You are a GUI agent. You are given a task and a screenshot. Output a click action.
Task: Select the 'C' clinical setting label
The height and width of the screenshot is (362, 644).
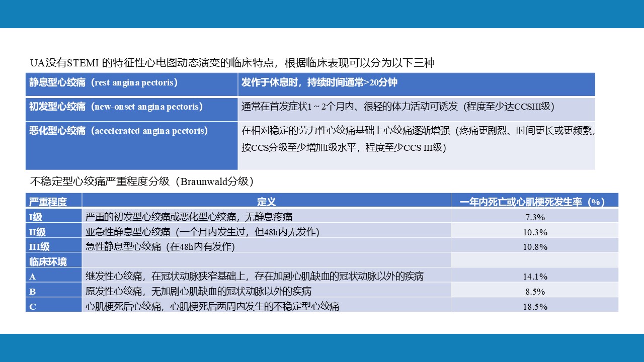tap(54, 304)
